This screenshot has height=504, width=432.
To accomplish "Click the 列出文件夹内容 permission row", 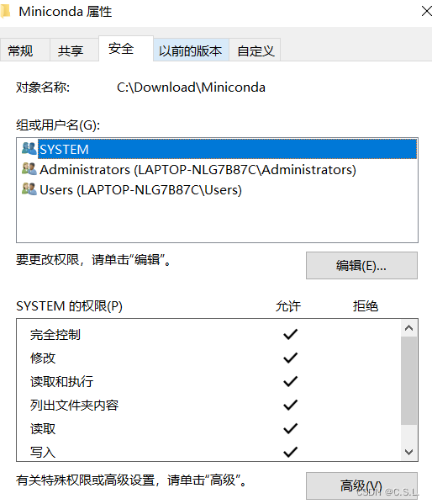I will tap(208, 405).
